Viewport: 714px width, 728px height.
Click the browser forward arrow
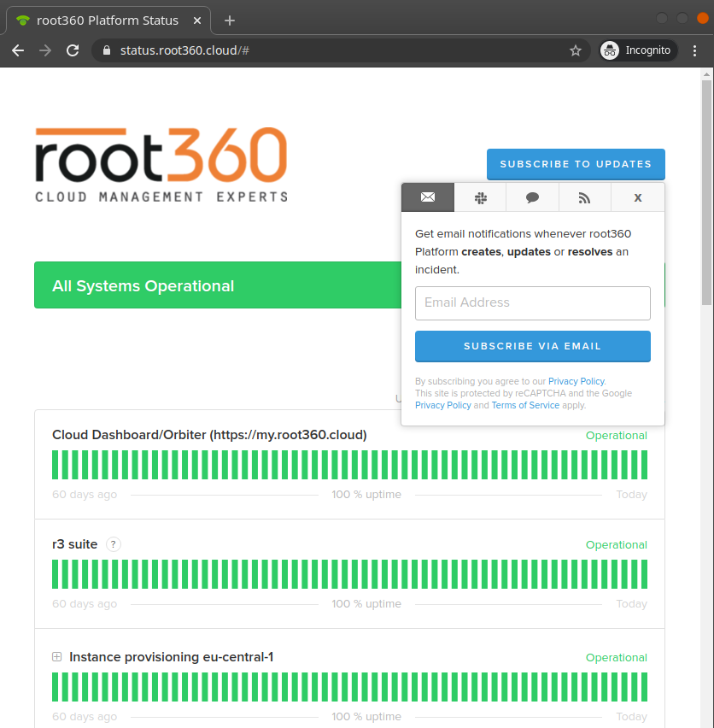[45, 50]
